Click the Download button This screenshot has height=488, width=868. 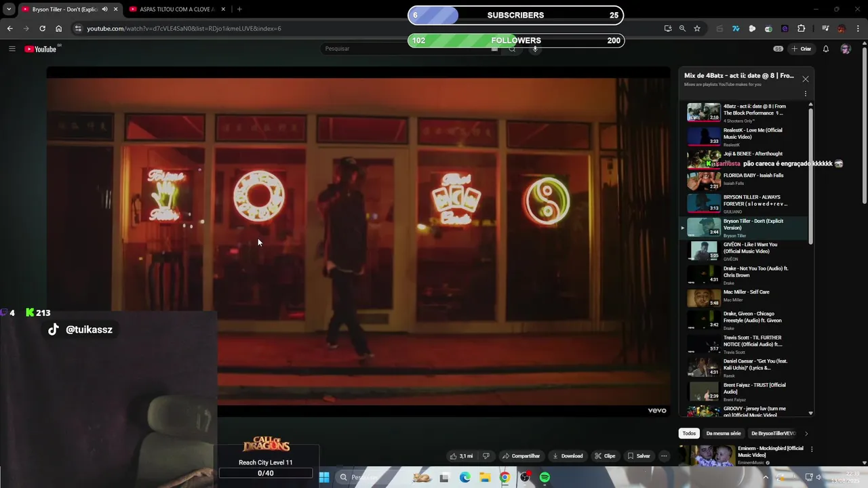(567, 456)
